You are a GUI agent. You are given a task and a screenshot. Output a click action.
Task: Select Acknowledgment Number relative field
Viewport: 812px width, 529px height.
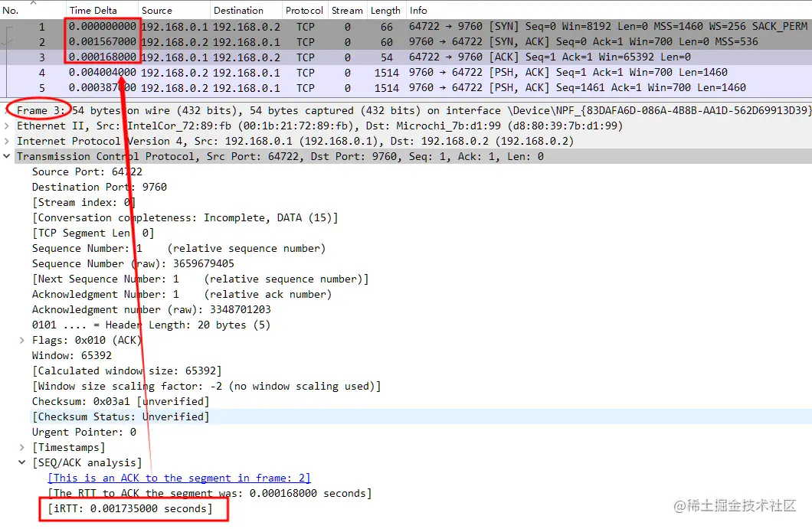click(182, 294)
